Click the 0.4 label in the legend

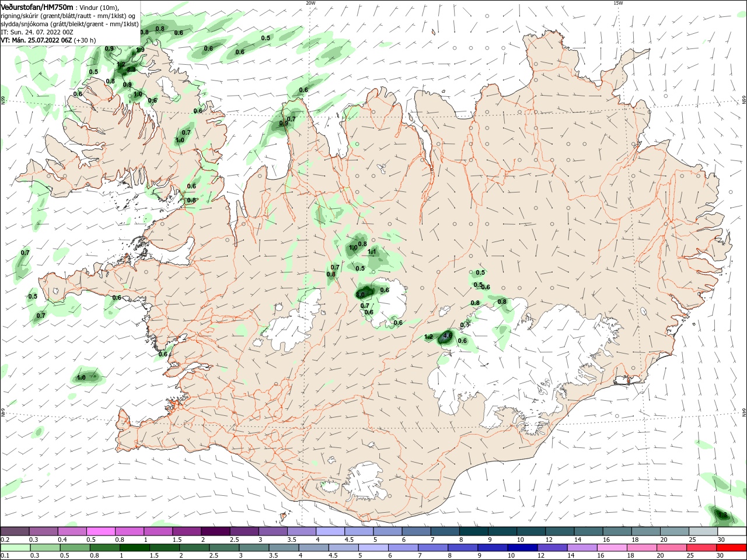(62, 540)
